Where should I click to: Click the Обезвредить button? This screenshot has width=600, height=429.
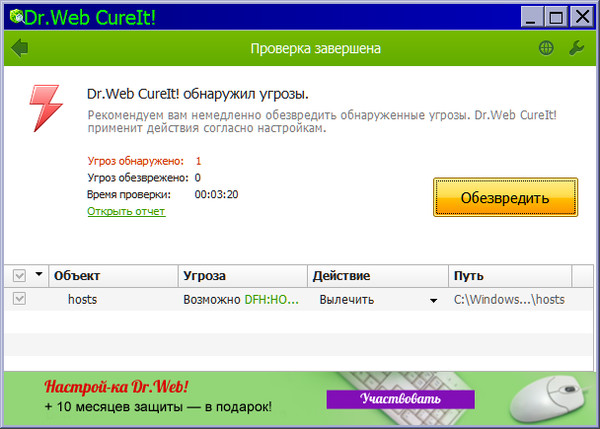tap(505, 197)
